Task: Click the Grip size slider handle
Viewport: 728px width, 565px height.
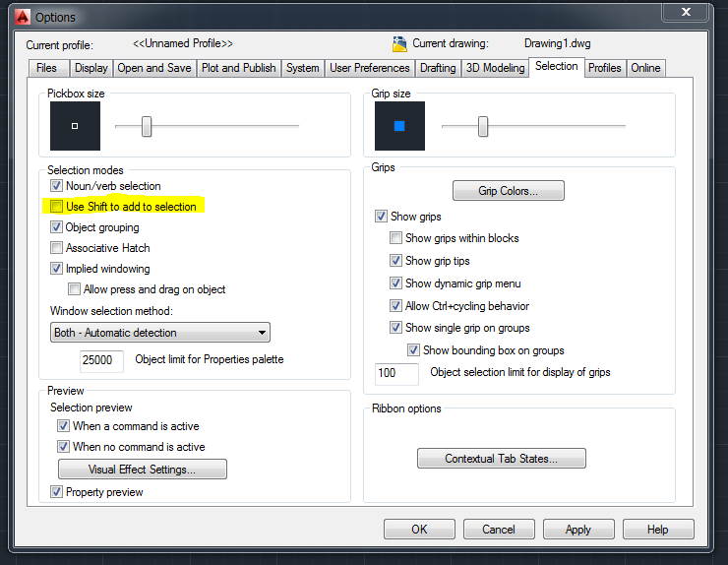Action: pyautogui.click(x=483, y=126)
